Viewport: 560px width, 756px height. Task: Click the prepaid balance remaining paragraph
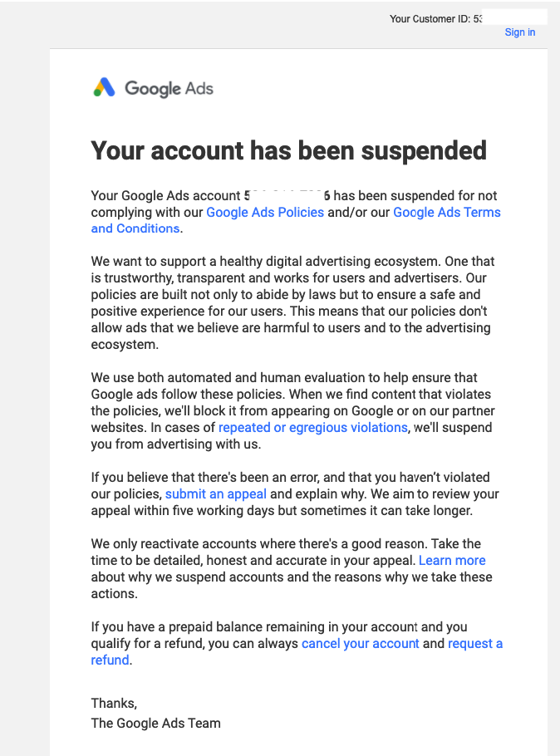[297, 644]
